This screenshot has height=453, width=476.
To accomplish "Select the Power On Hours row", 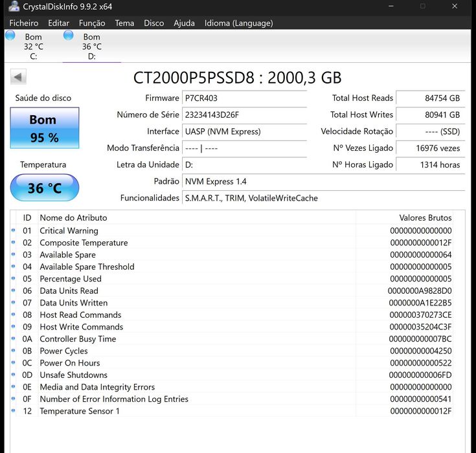I will click(232, 363).
